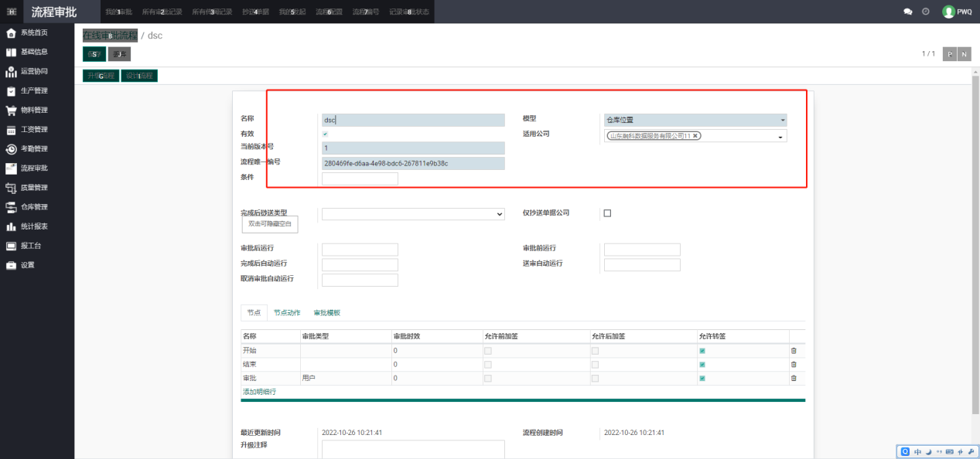Toggle 允许转签 for the 结束 row
This screenshot has width=980, height=459.
(702, 365)
